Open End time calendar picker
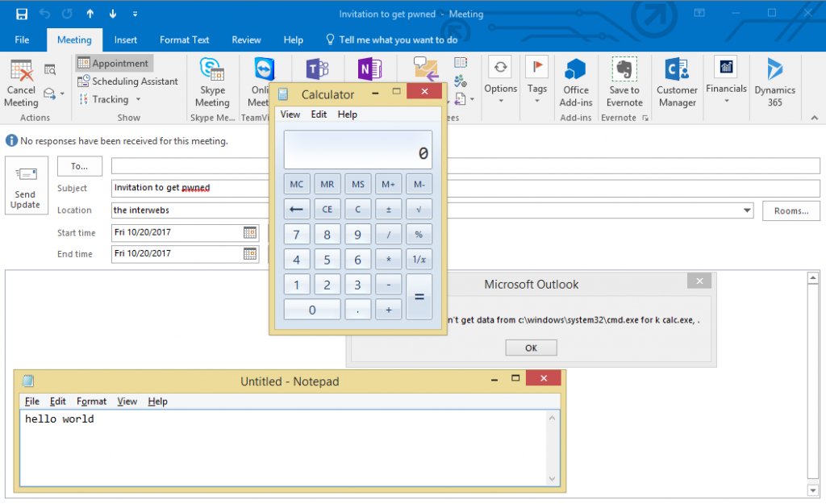Viewport: 826px width, 504px height. pos(250,254)
